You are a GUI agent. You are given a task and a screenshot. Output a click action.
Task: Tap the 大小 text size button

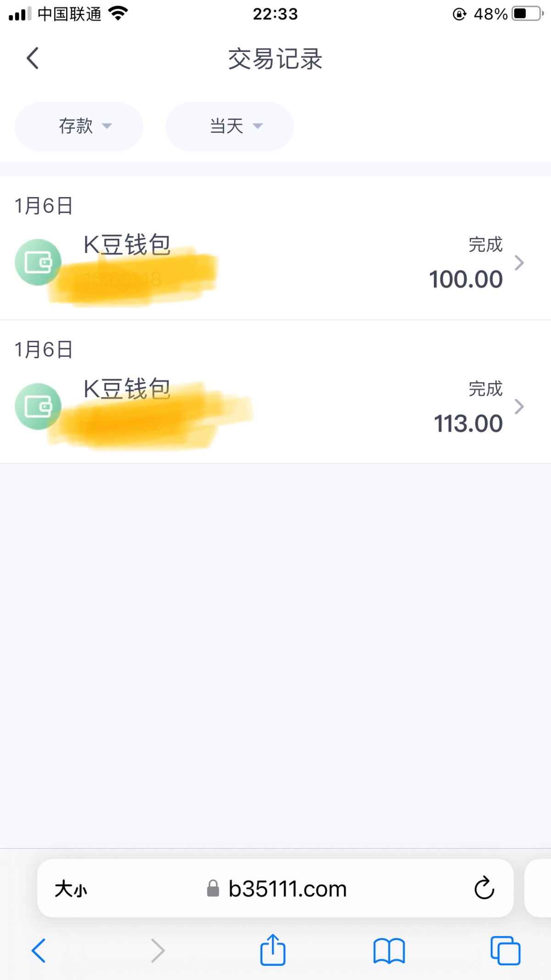71,889
